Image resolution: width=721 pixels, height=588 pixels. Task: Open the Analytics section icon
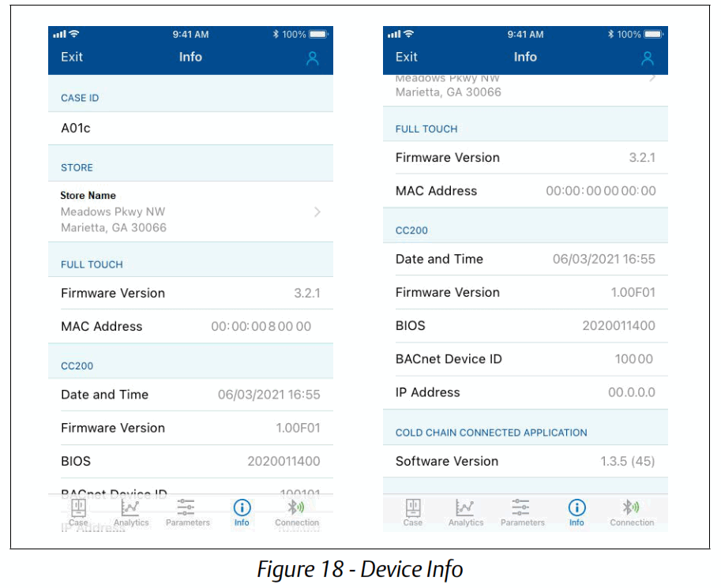click(x=131, y=510)
